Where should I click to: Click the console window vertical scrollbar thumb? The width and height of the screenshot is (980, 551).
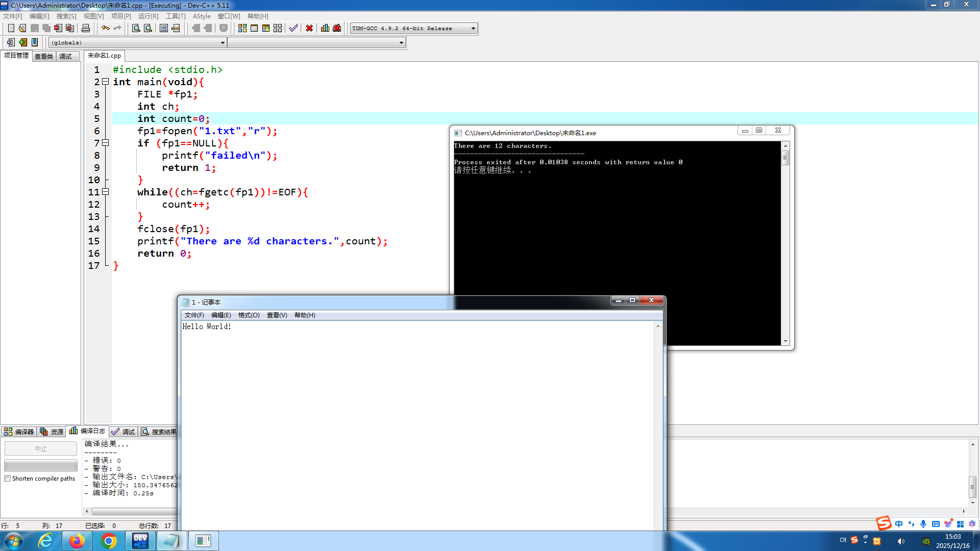click(x=785, y=158)
